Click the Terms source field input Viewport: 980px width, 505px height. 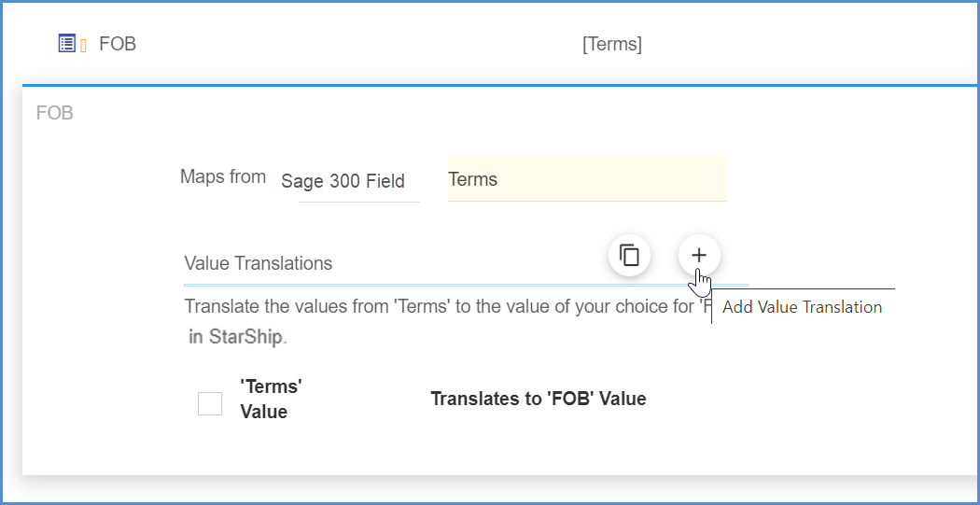(586, 179)
